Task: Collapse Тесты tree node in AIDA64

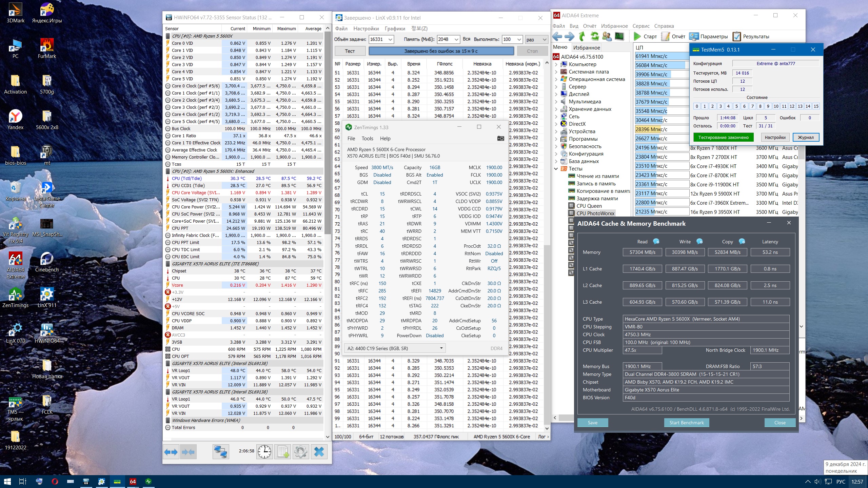Action: pos(556,169)
